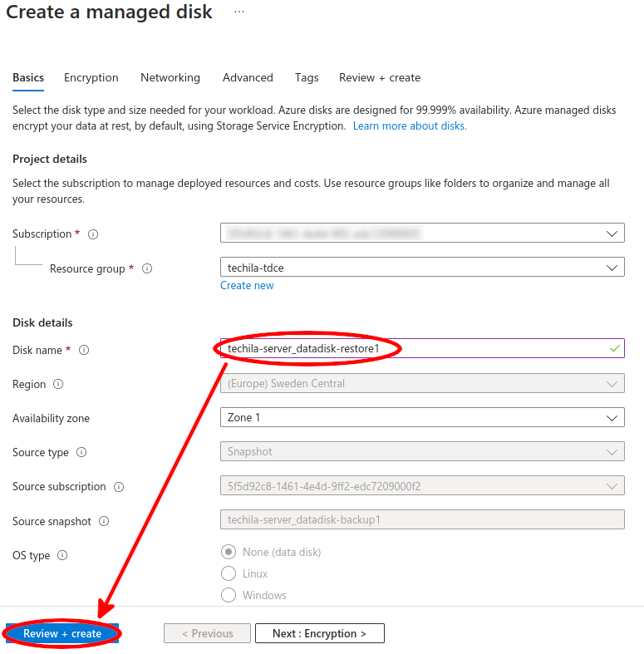Follow the Learn more about disks link

(410, 126)
